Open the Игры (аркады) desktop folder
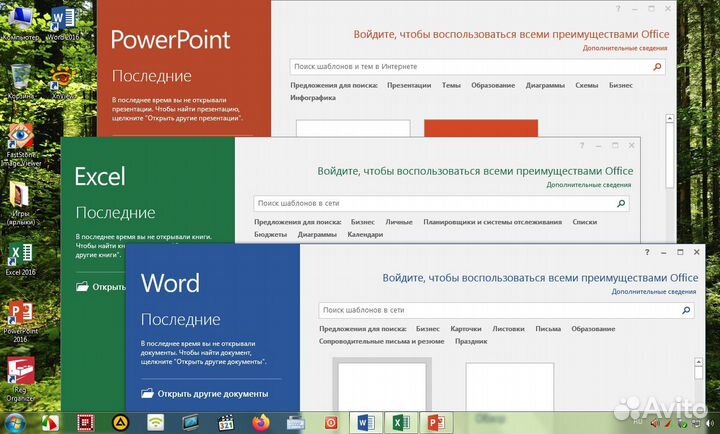 [20, 203]
